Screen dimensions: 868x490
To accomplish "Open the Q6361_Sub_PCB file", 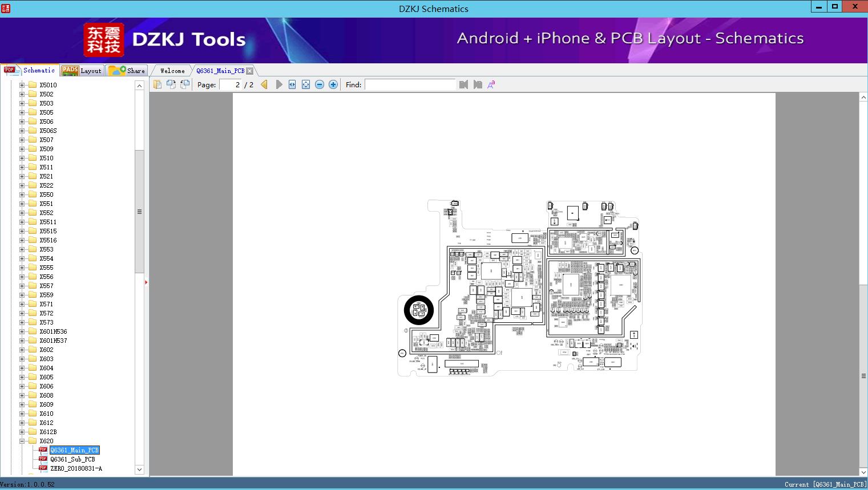I will point(72,459).
